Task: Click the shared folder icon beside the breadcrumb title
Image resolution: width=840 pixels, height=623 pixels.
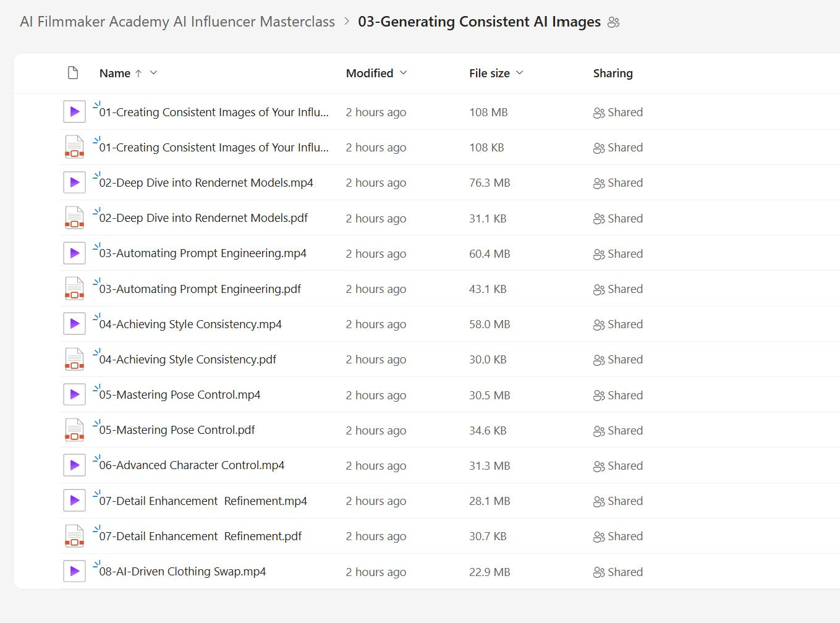Action: coord(613,23)
